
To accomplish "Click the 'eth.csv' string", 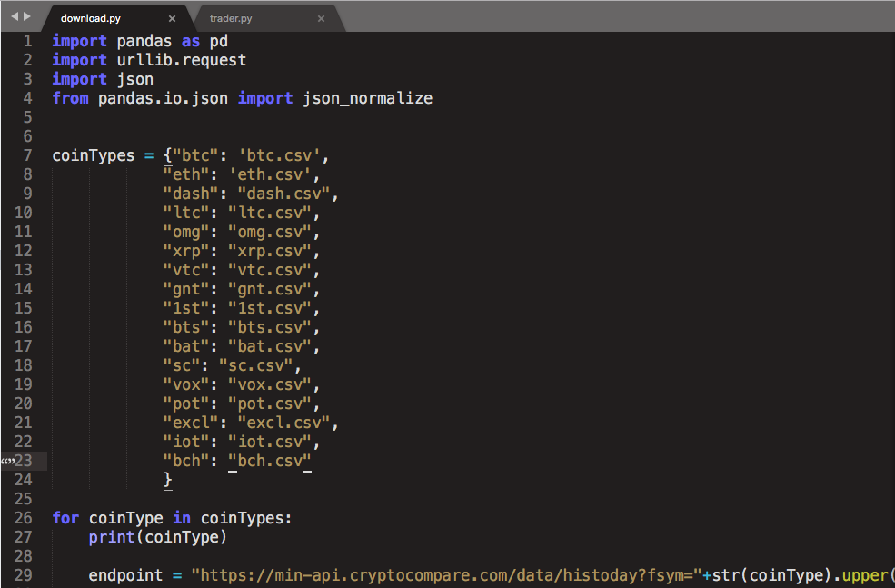I will (x=270, y=174).
